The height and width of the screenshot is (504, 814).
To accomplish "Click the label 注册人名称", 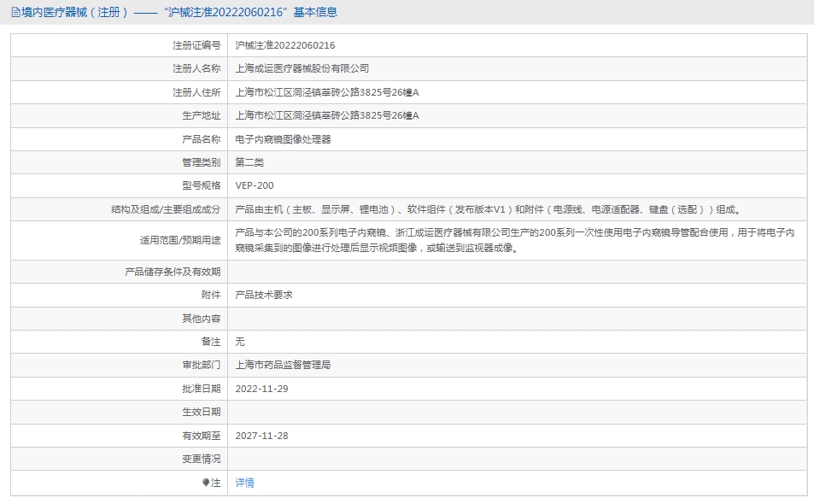I will click(196, 68).
